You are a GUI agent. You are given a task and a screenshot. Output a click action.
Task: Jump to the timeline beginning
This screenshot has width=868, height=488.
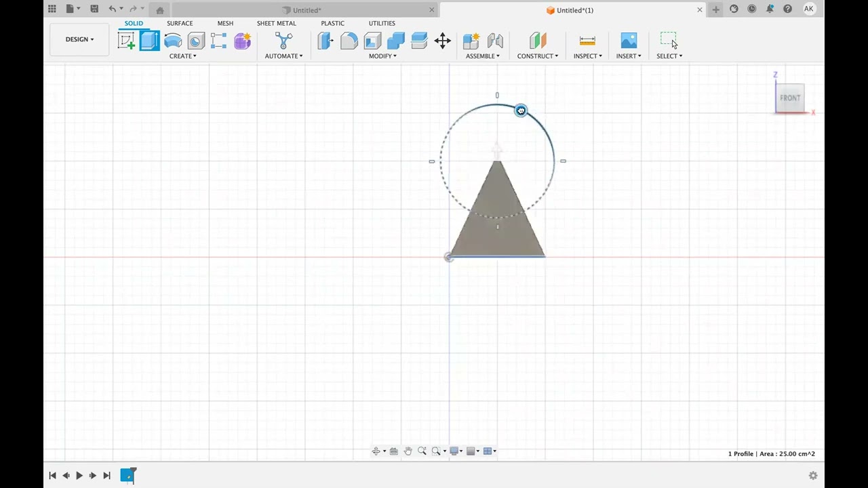(x=52, y=476)
